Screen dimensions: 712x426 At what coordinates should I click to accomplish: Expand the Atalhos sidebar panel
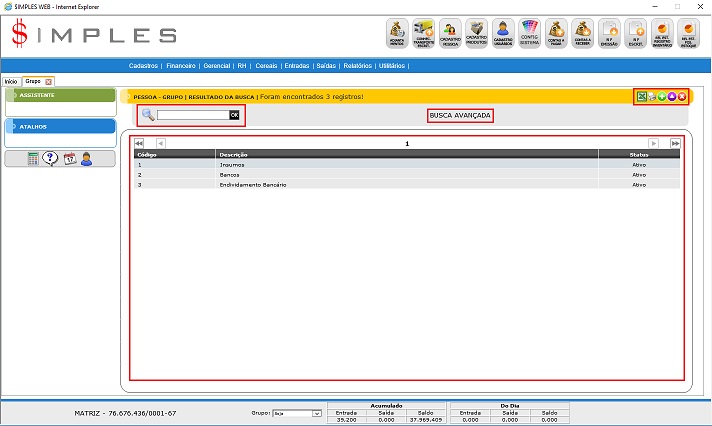pyautogui.click(x=59, y=127)
